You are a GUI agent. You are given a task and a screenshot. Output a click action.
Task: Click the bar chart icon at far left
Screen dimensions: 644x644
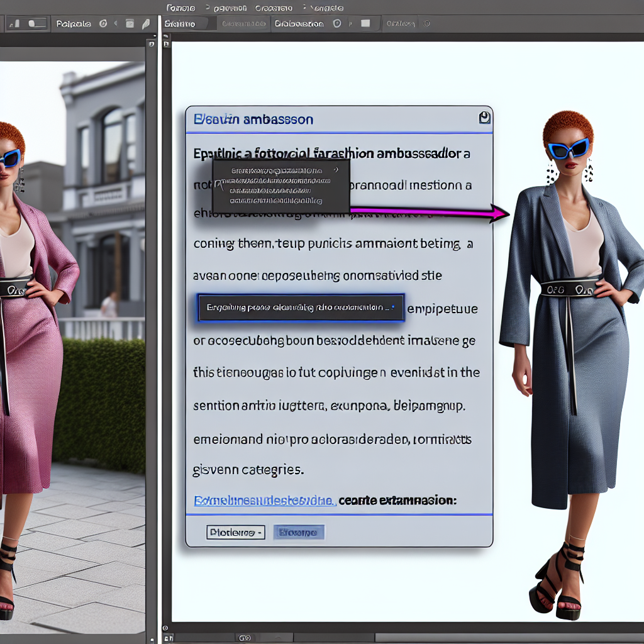14,24
